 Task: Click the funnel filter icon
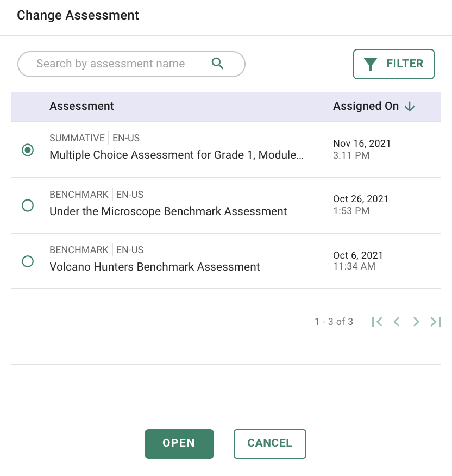(371, 64)
